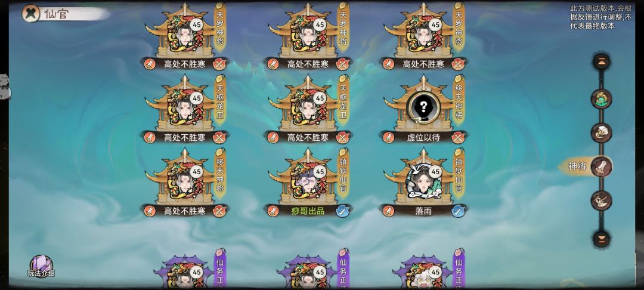
Task: Click the orange icon left of 虚位以待
Action: [388, 137]
